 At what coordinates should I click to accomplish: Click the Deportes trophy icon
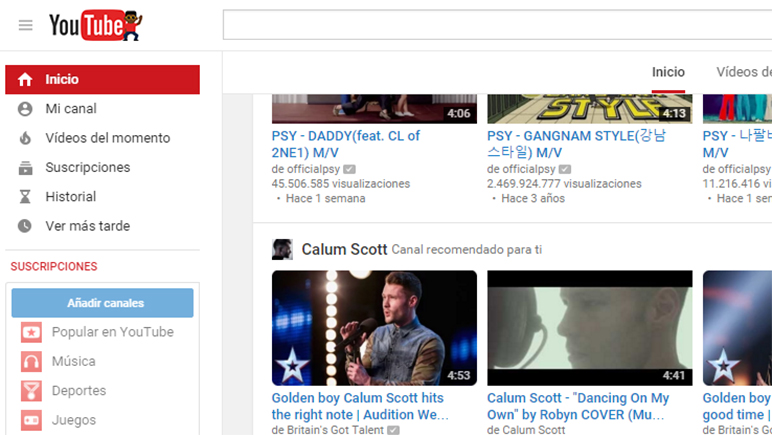(31, 391)
